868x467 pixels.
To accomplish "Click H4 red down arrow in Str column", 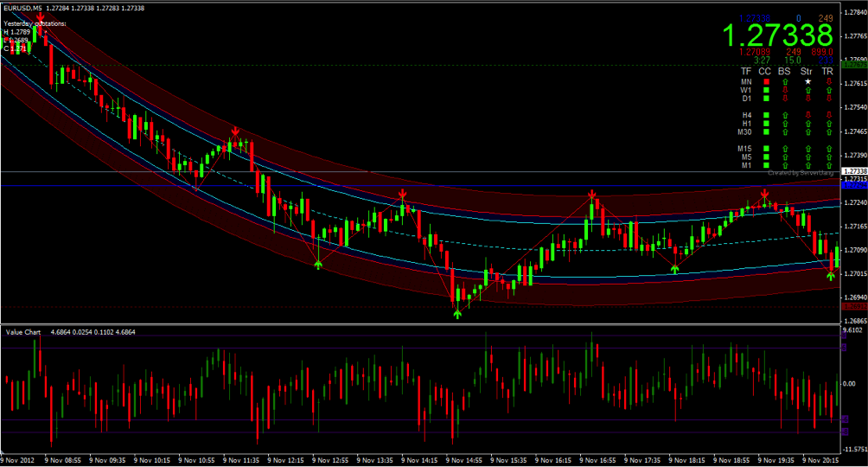I will click(807, 114).
